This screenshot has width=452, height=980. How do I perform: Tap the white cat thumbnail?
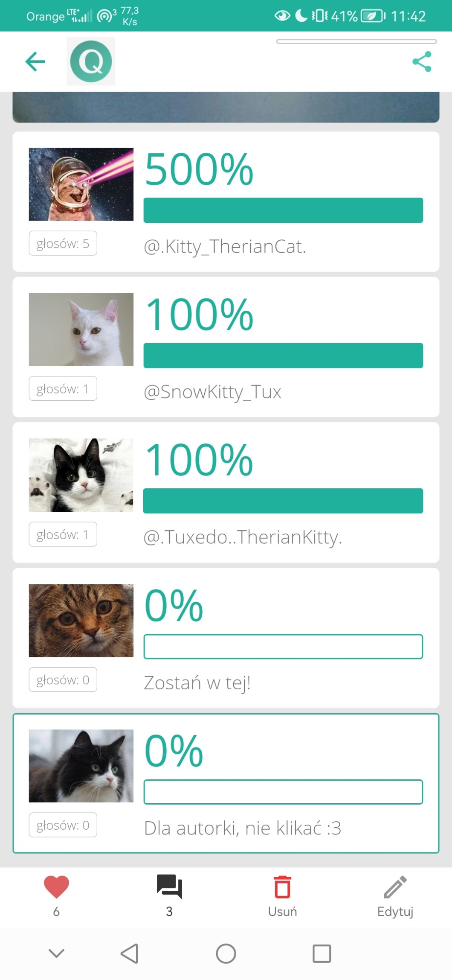[81, 330]
